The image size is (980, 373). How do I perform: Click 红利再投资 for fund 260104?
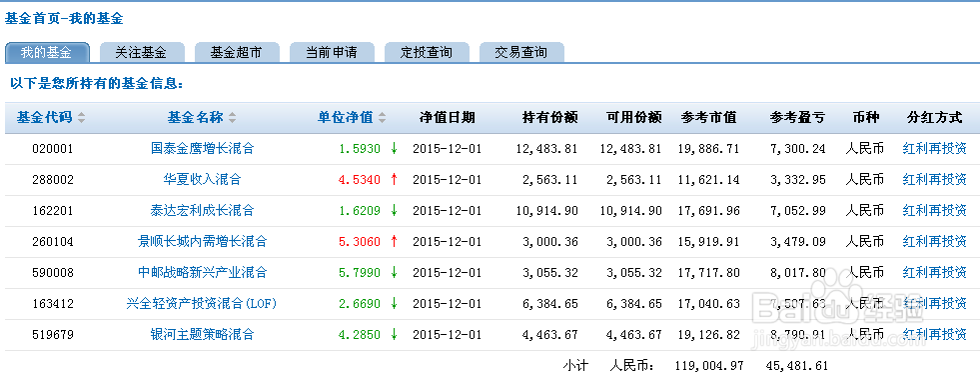tap(934, 242)
